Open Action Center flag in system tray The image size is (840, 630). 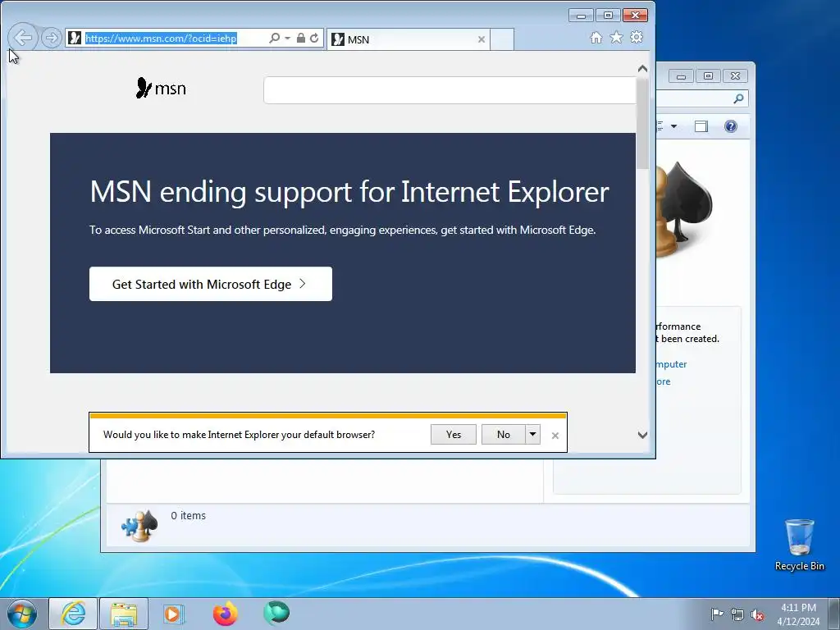(x=716, y=614)
